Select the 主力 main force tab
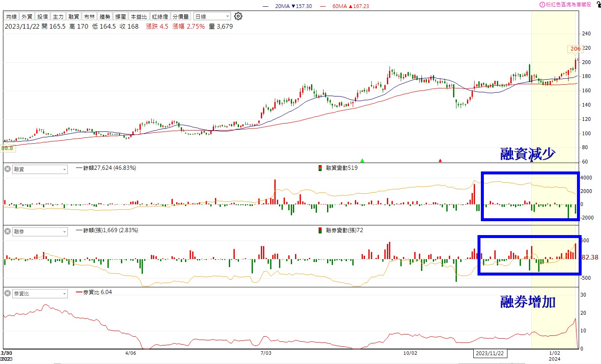Screen dimensions: 601x364 coord(58,16)
